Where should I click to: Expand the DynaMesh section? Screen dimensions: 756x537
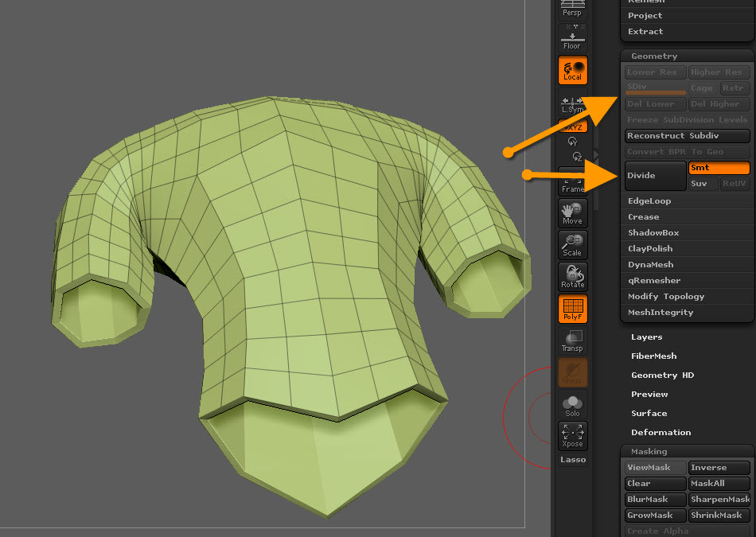click(x=650, y=265)
